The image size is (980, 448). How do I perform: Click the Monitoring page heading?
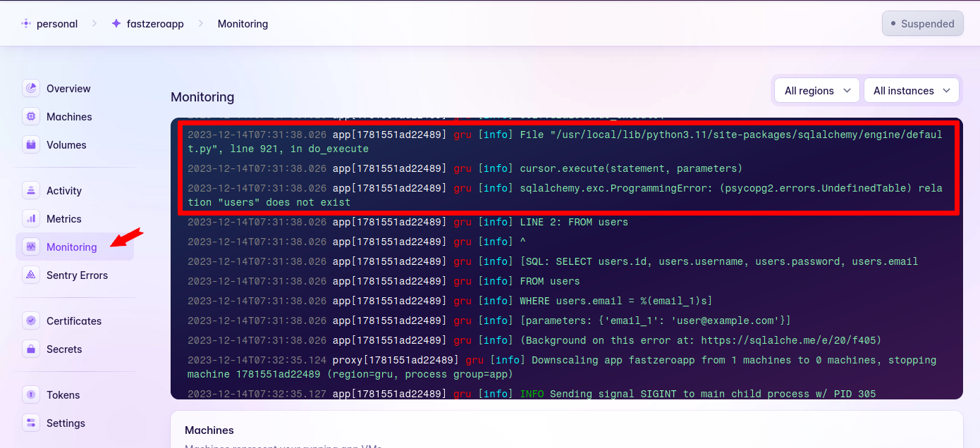pyautogui.click(x=202, y=97)
